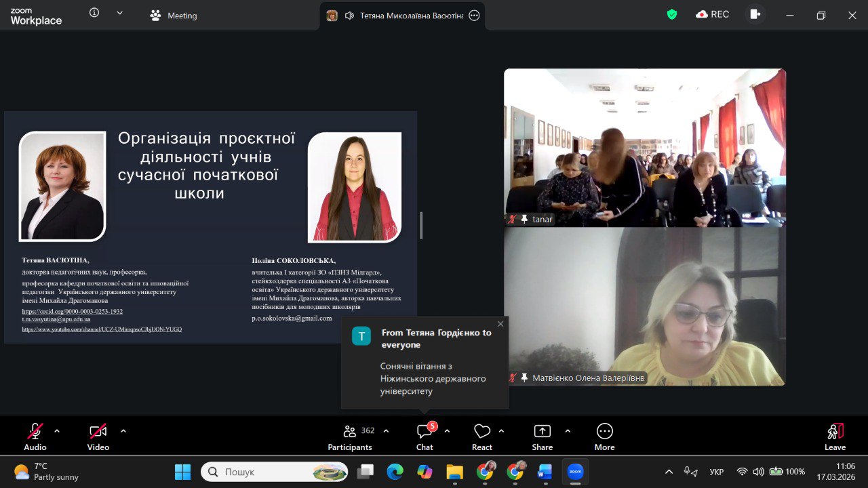Select the Meeting tab

(x=174, y=16)
